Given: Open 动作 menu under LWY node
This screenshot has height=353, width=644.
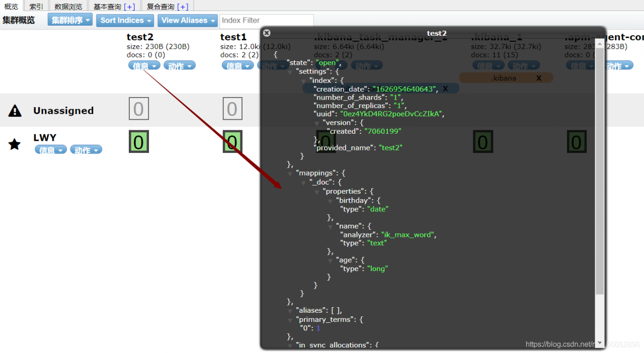Looking at the screenshot, I should (86, 149).
